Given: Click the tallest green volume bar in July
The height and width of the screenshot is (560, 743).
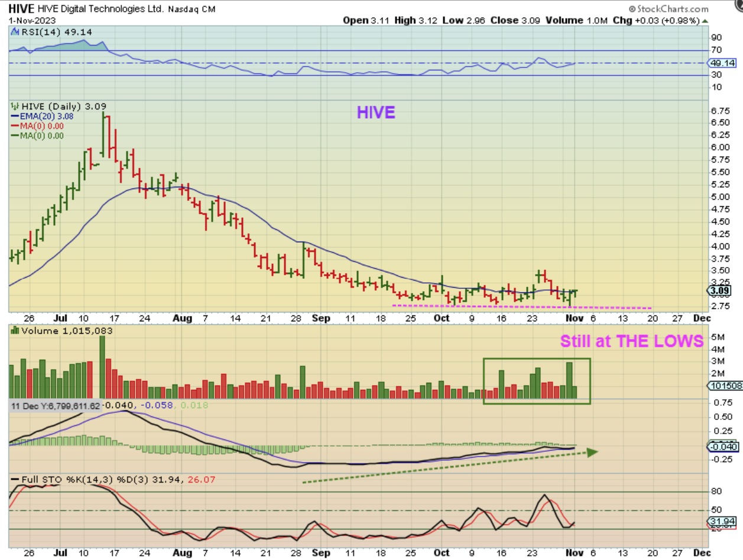Looking at the screenshot, I should 102,367.
